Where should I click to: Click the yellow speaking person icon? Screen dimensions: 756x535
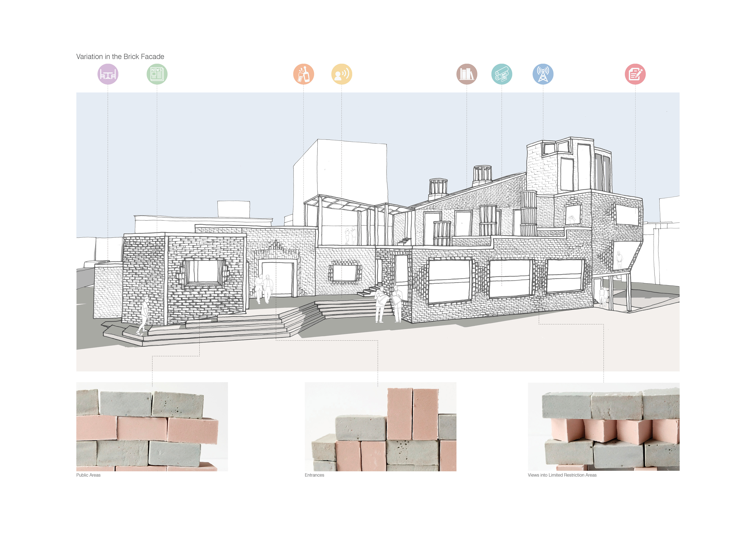(342, 74)
